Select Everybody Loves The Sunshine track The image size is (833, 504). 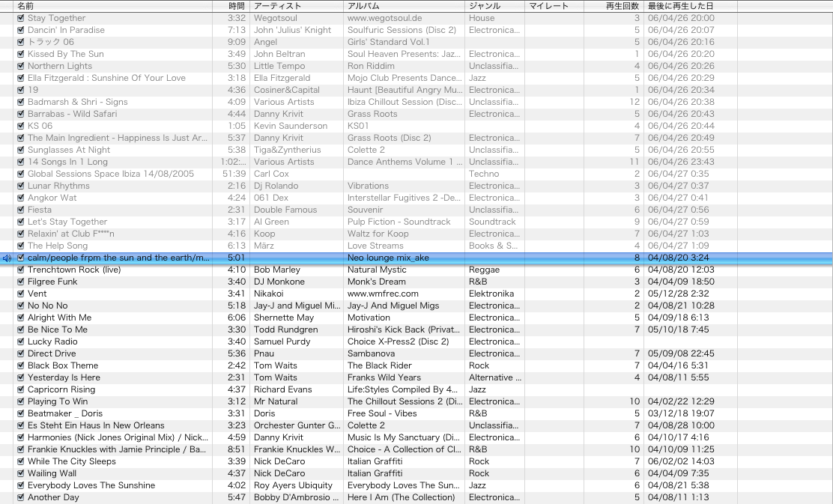click(x=91, y=485)
